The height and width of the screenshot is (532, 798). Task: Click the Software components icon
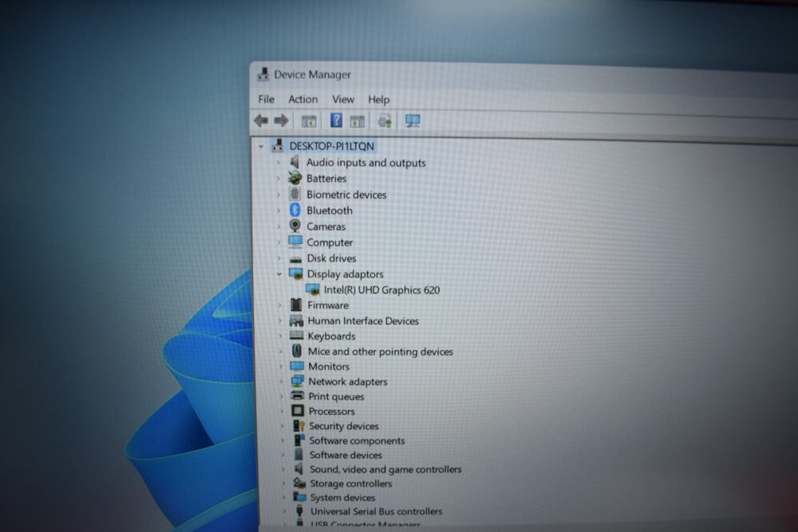pyautogui.click(x=299, y=440)
